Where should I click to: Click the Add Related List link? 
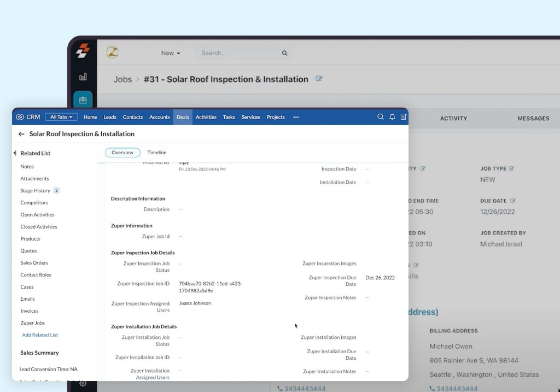[x=40, y=335]
